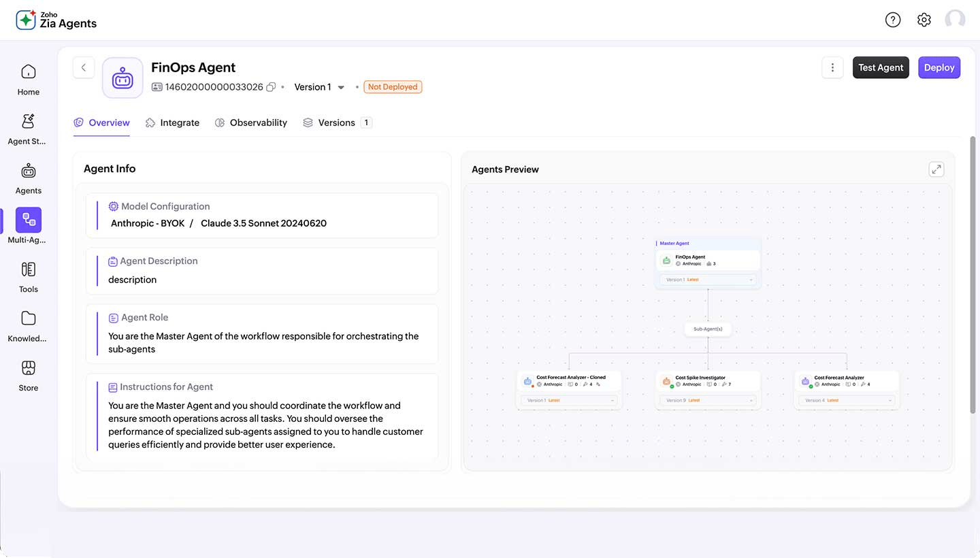Click the Model Configuration chip icon
This screenshot has width=980, height=558.
click(114, 206)
